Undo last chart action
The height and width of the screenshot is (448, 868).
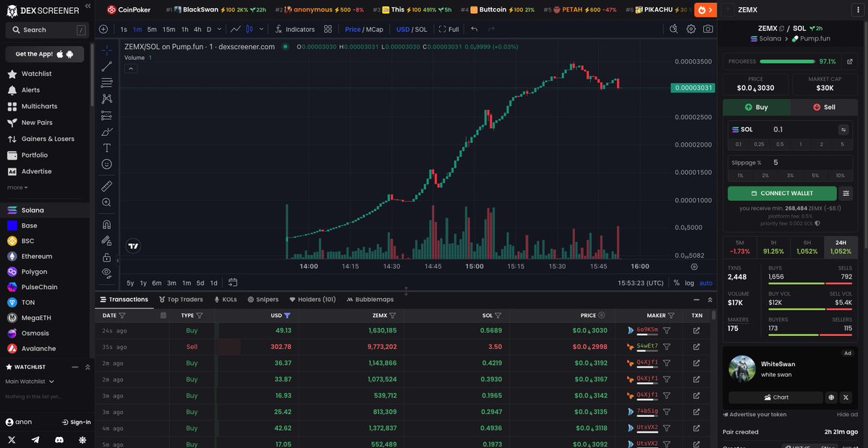click(x=474, y=29)
